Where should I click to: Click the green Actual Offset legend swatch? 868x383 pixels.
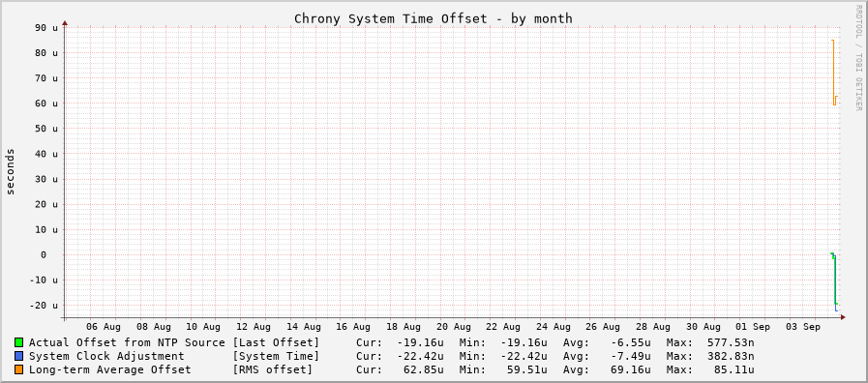coord(18,342)
